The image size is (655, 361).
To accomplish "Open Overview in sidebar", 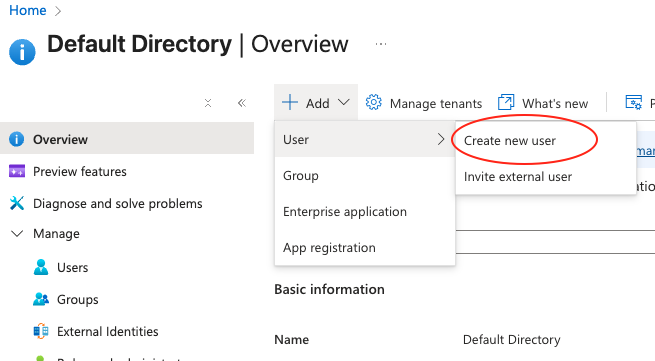I will pyautogui.click(x=127, y=139).
